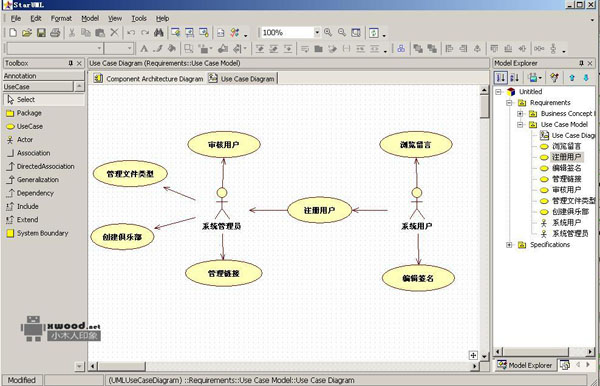Image resolution: width=600 pixels, height=386 pixels.
Task: Open the Model menu
Action: [90, 18]
